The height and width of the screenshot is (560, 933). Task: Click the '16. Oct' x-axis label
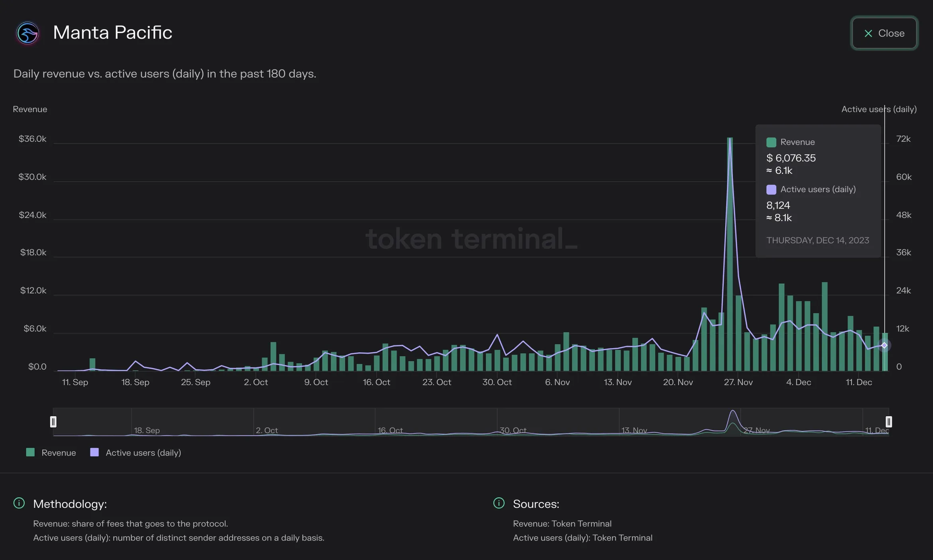point(376,382)
